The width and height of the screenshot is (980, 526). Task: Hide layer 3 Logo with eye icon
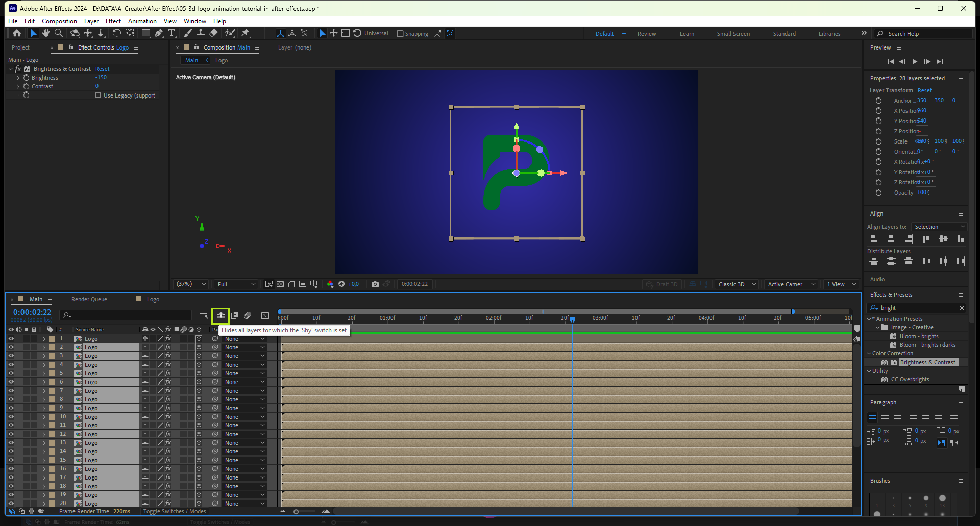coord(11,356)
